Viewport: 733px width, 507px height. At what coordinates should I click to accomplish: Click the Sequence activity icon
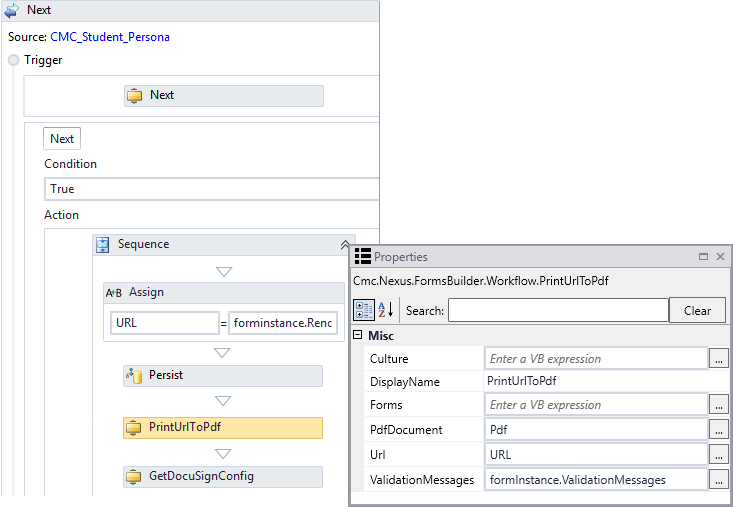pyautogui.click(x=102, y=244)
